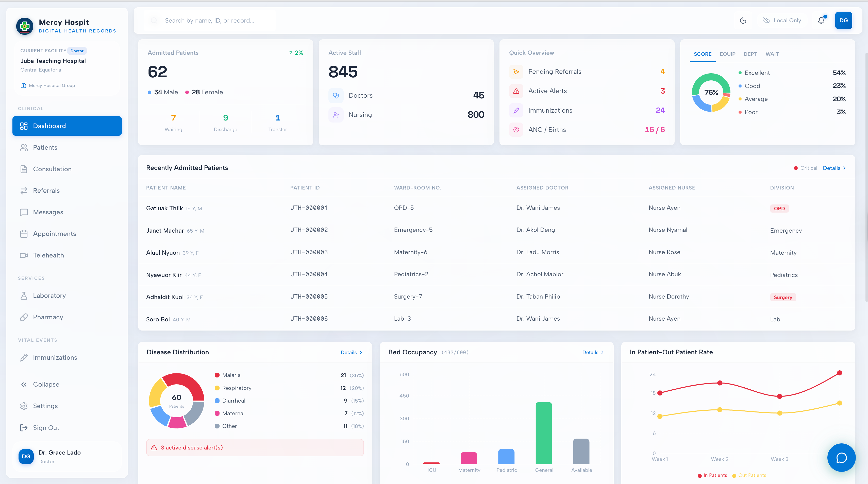
Task: Open Referrals in sidebar
Action: (67, 191)
